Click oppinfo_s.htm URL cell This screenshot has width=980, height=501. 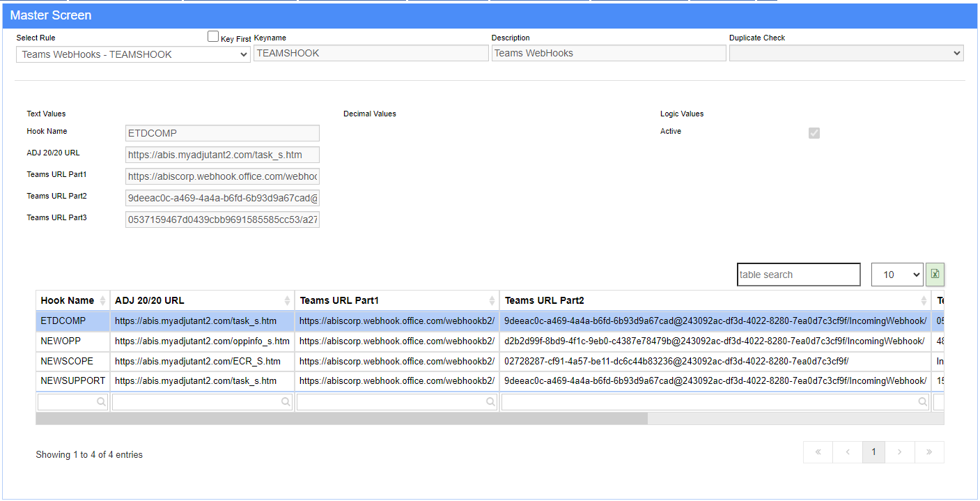(202, 341)
